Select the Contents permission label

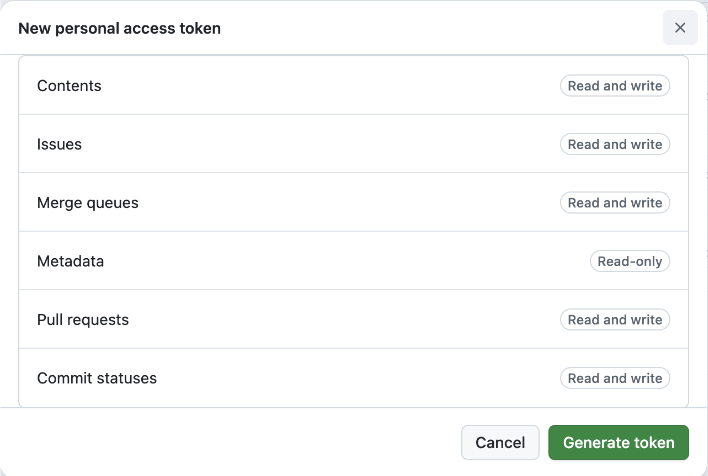click(x=69, y=86)
